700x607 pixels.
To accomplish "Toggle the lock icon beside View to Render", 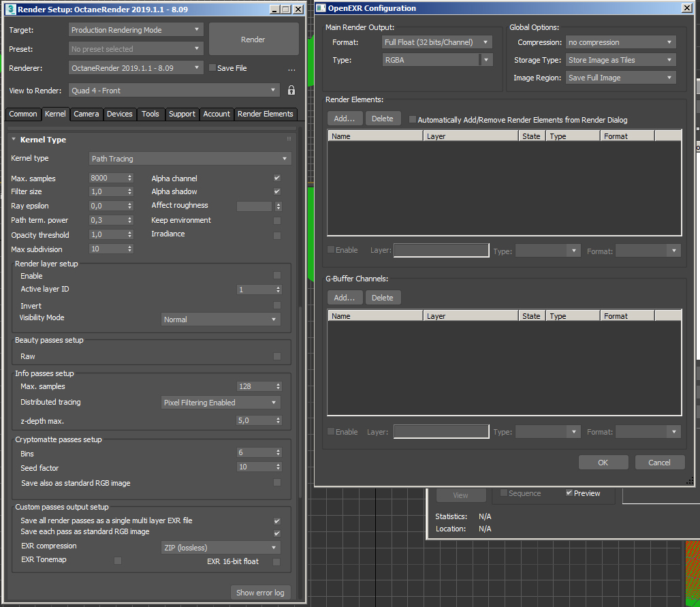I will [291, 90].
